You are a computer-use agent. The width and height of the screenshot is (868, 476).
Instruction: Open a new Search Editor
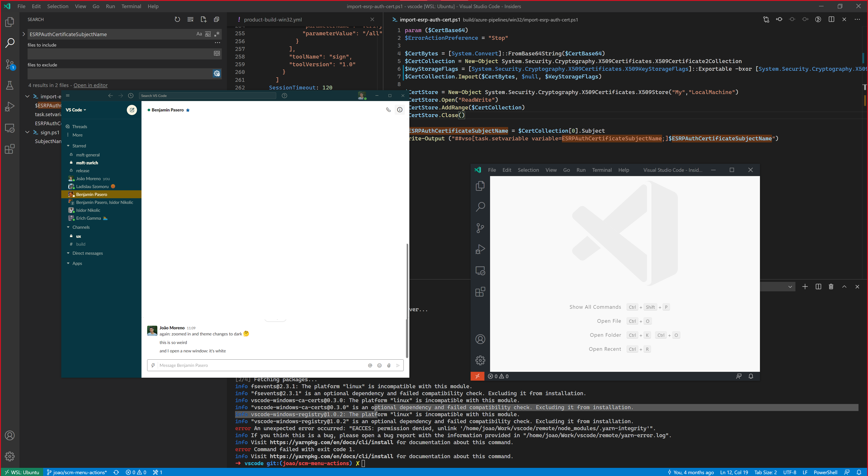coord(203,19)
